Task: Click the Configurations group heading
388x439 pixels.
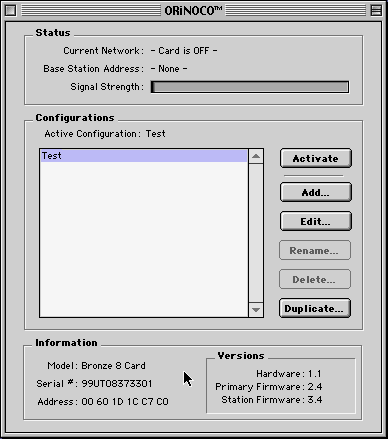Action: 75,118
